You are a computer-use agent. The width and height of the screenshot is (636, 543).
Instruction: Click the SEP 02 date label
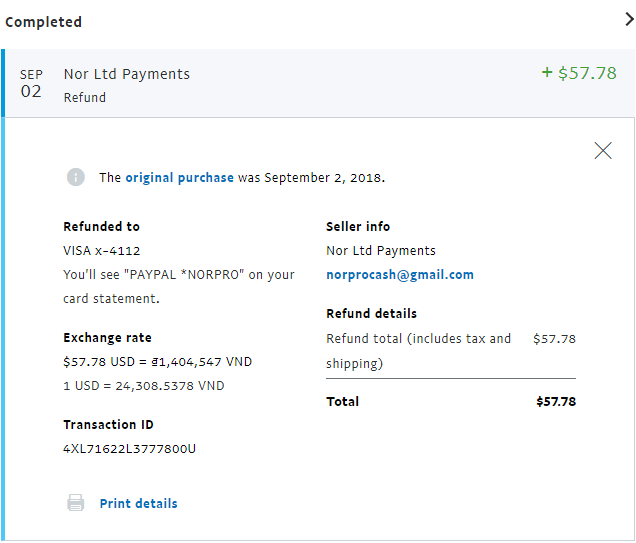(31, 84)
